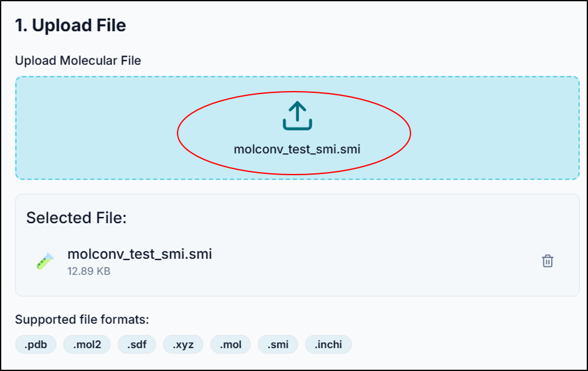
Task: Select the .xyz format chip
Action: pyautogui.click(x=183, y=344)
